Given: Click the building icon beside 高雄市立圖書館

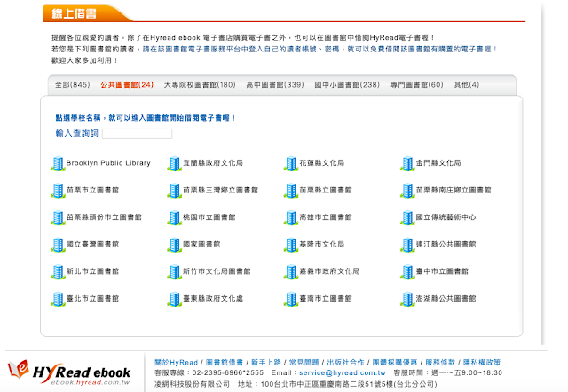Looking at the screenshot, I should [291, 218].
